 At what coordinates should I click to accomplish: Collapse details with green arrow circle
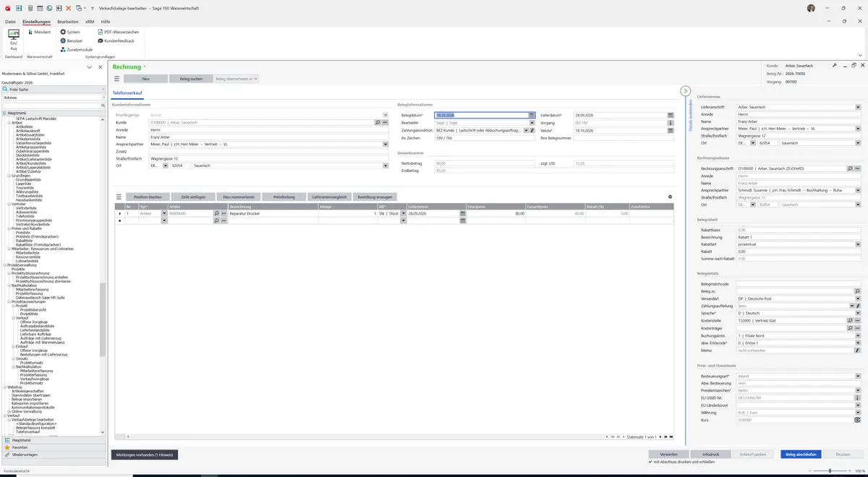pyautogui.click(x=686, y=91)
